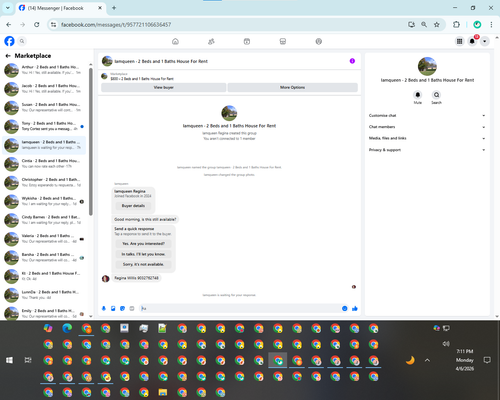The width and height of the screenshot is (500, 400).
Task: Open the Valeria conversation
Action: click(44, 239)
